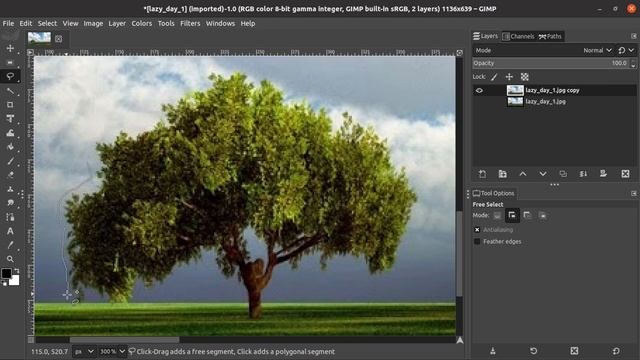Set selection mode to Subtract
Viewport: 640px width, 360px height.
pyautogui.click(x=527, y=216)
